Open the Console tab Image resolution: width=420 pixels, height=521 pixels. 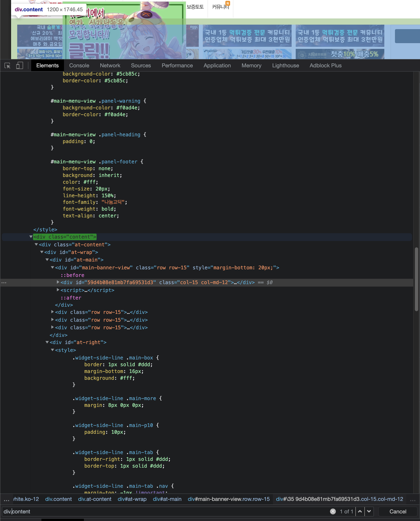(79, 66)
